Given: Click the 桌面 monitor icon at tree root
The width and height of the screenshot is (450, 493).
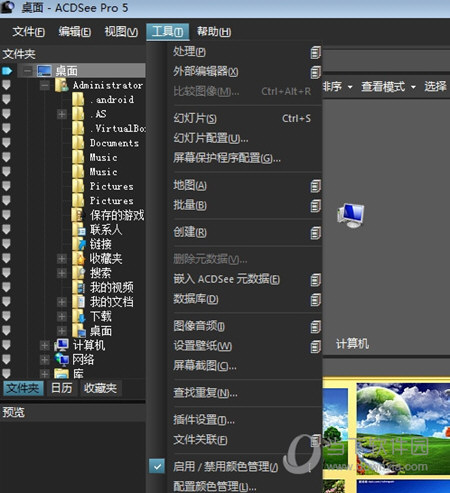Looking at the screenshot, I should [44, 71].
